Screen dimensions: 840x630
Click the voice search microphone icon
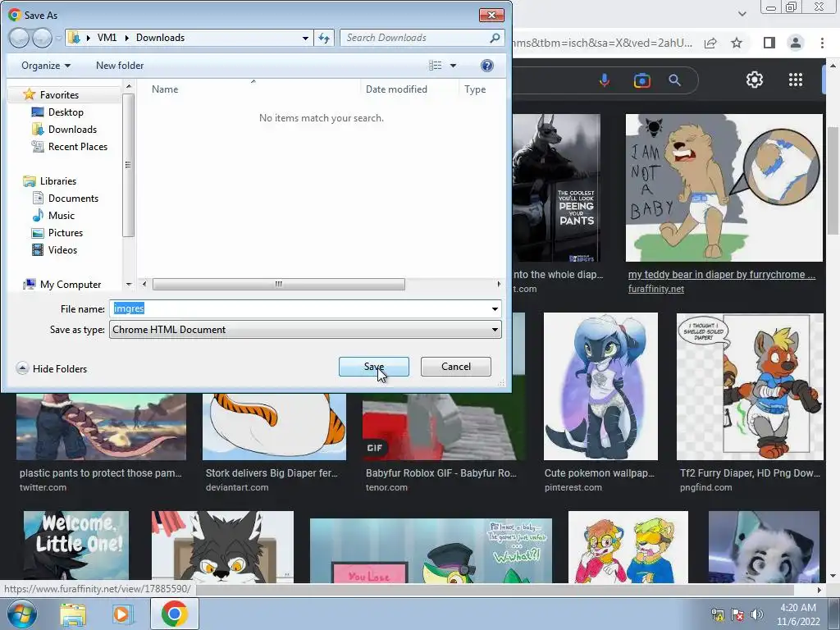click(x=605, y=80)
